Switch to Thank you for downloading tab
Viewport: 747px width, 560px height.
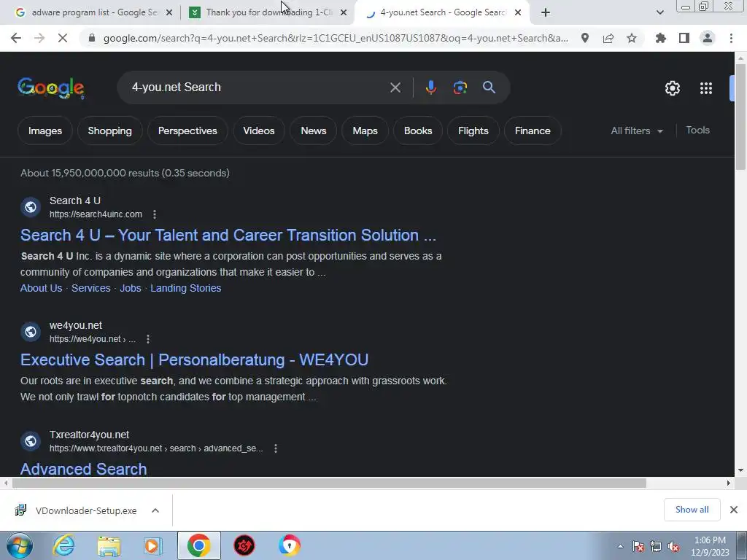click(268, 12)
